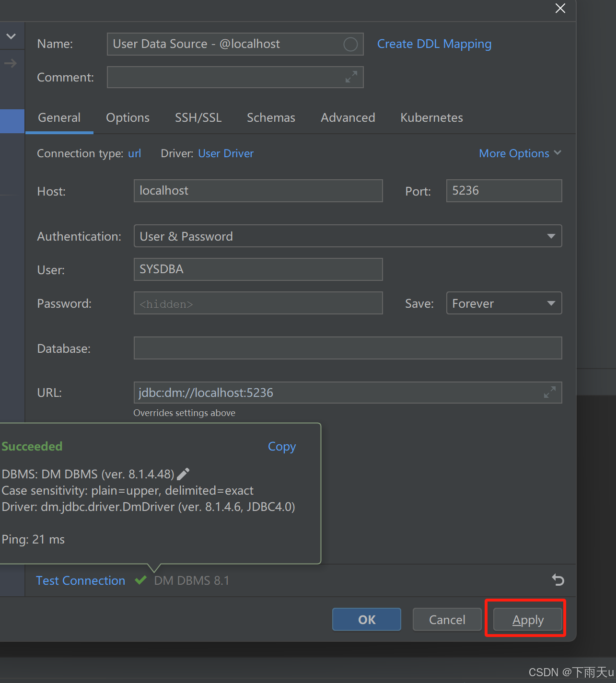Select the highlighted item in left sidebar

(x=12, y=121)
